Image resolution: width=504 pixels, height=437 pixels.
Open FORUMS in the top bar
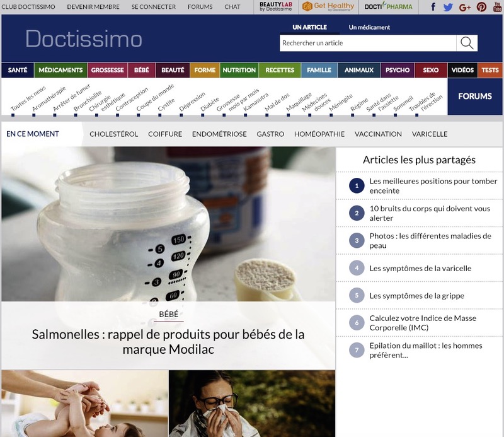pos(200,7)
